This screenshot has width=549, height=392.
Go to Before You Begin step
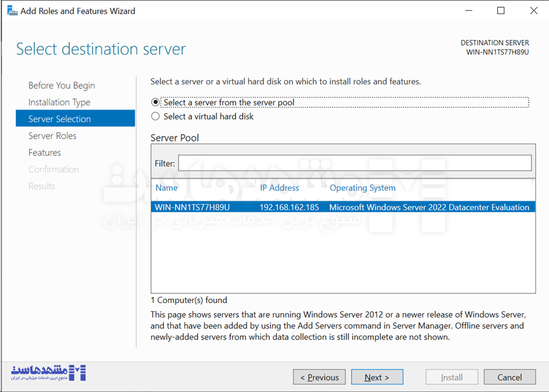(61, 86)
